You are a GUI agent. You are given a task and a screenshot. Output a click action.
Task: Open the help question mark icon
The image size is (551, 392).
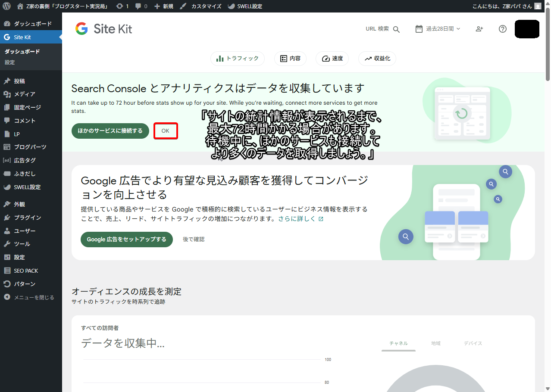[503, 29]
